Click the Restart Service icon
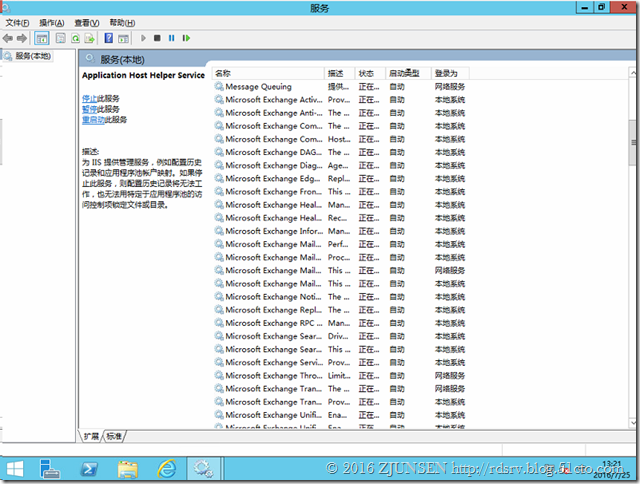 pyautogui.click(x=186, y=38)
